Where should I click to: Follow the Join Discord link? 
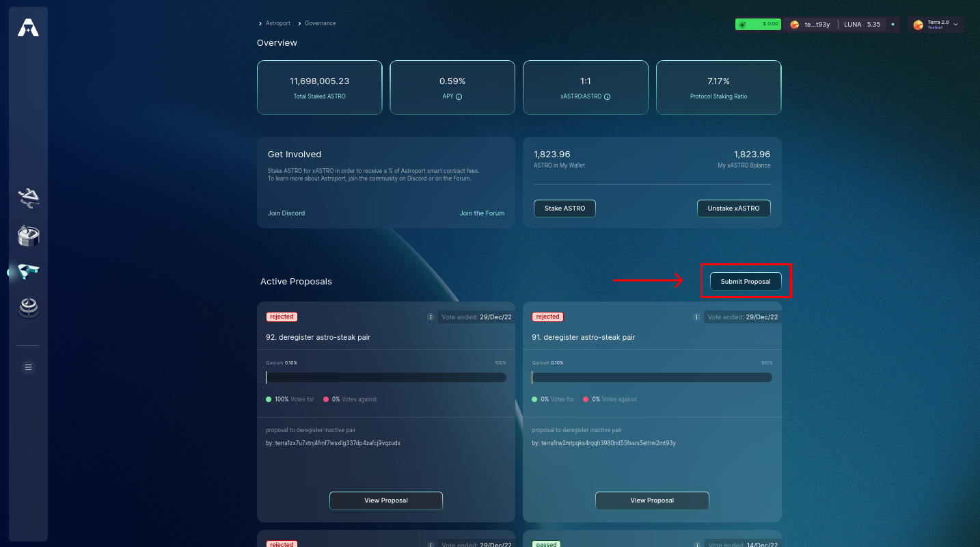[x=286, y=213]
